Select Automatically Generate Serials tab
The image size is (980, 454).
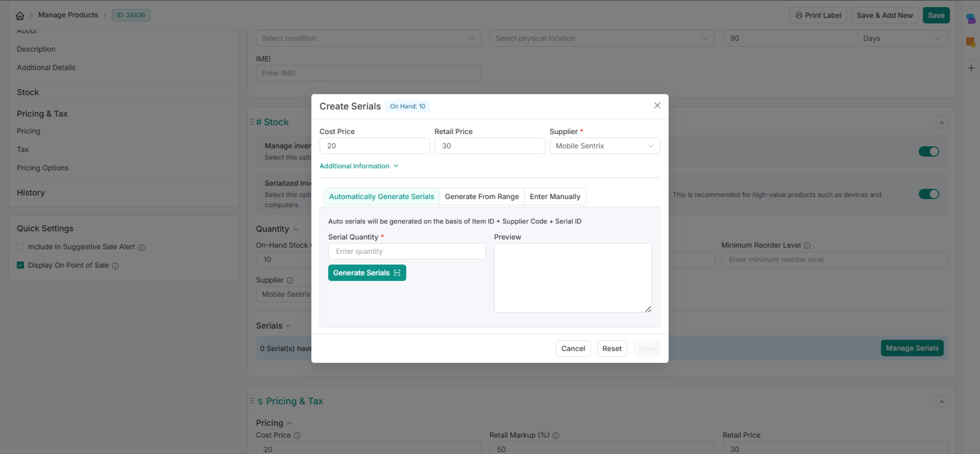pos(381,196)
